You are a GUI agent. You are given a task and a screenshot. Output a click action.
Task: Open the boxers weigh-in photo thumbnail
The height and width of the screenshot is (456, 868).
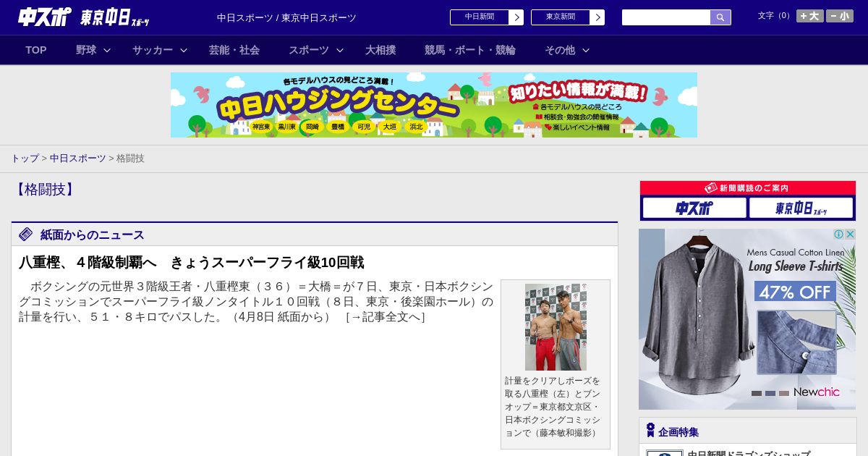556,327
